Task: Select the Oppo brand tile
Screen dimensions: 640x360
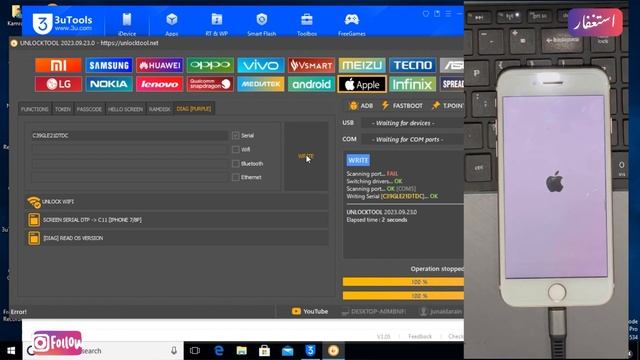Action: 210,65
